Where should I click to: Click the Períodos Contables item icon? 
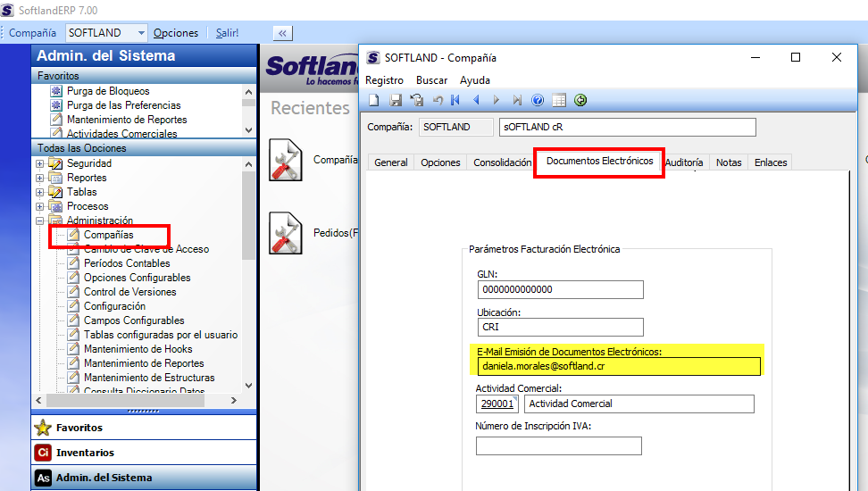tap(73, 263)
